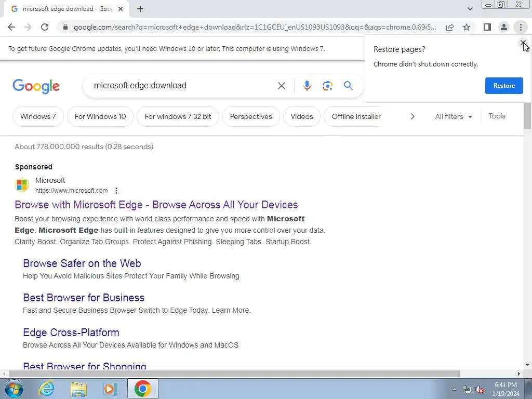
Task: Select the Windows 7 filter chip
Action: pyautogui.click(x=38, y=116)
